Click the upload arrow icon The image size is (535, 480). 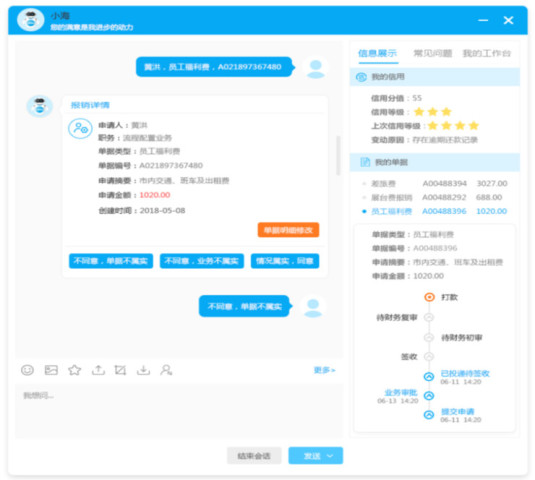pos(98,370)
